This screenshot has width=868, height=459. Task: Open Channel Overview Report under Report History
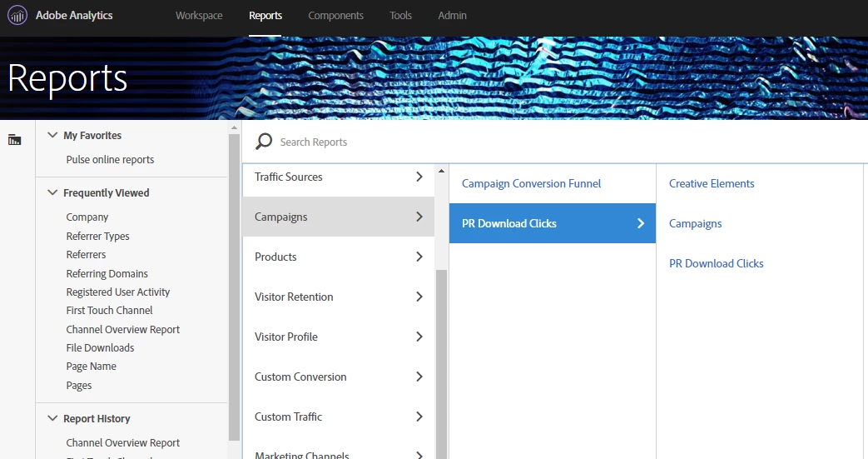tap(123, 443)
